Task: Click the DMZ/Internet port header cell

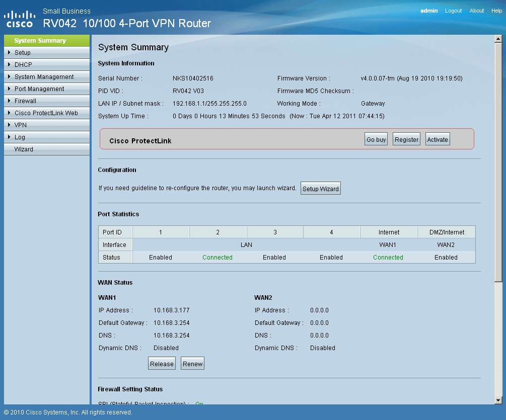Action: [x=447, y=232]
